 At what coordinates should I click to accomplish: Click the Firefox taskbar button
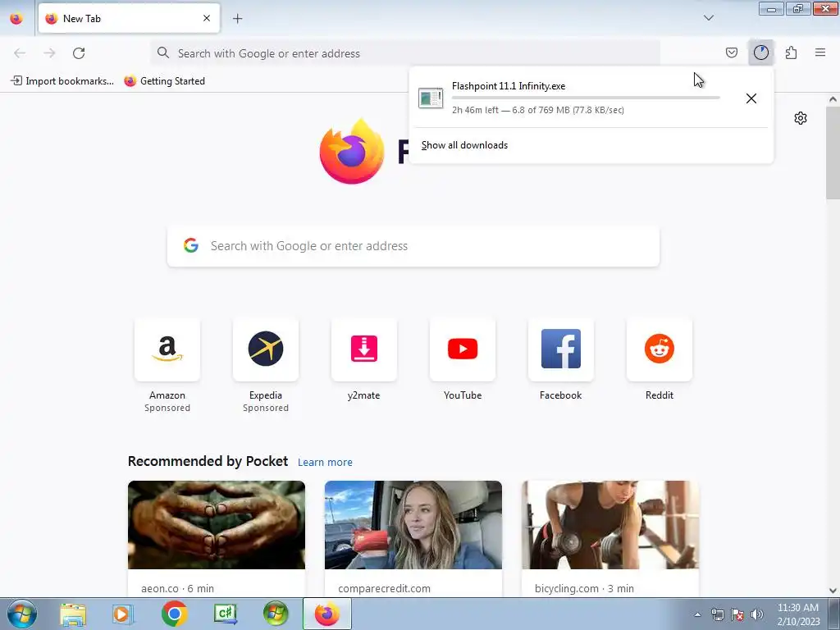[x=326, y=614]
